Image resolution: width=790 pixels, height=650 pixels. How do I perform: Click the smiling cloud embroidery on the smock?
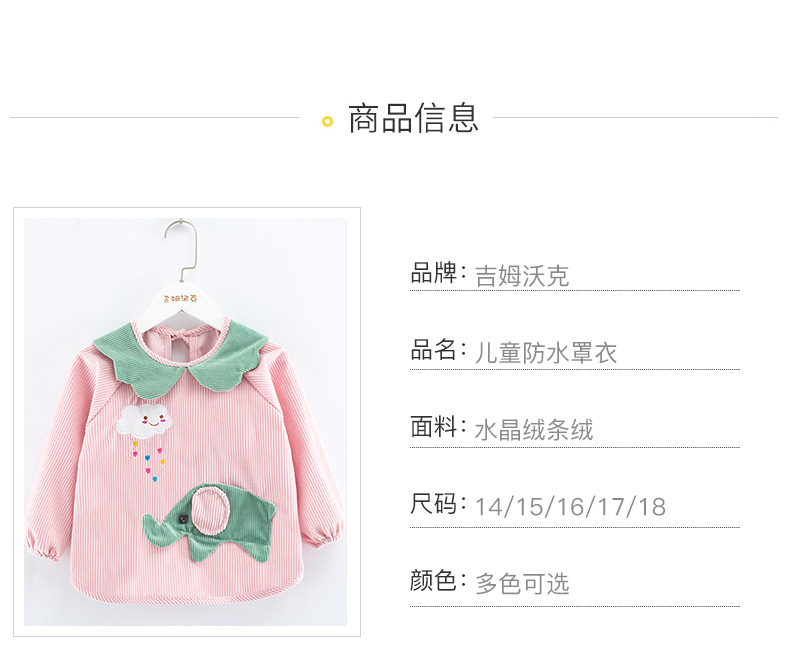145,419
